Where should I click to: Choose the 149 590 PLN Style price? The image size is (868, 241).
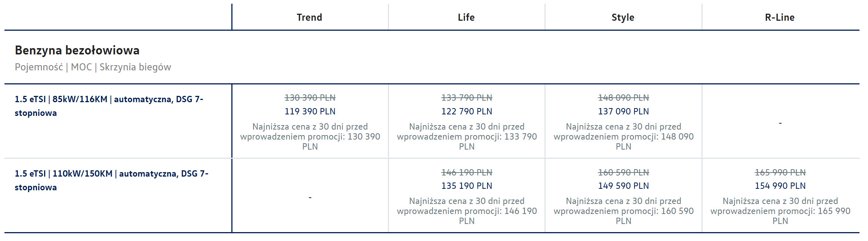[x=623, y=186]
